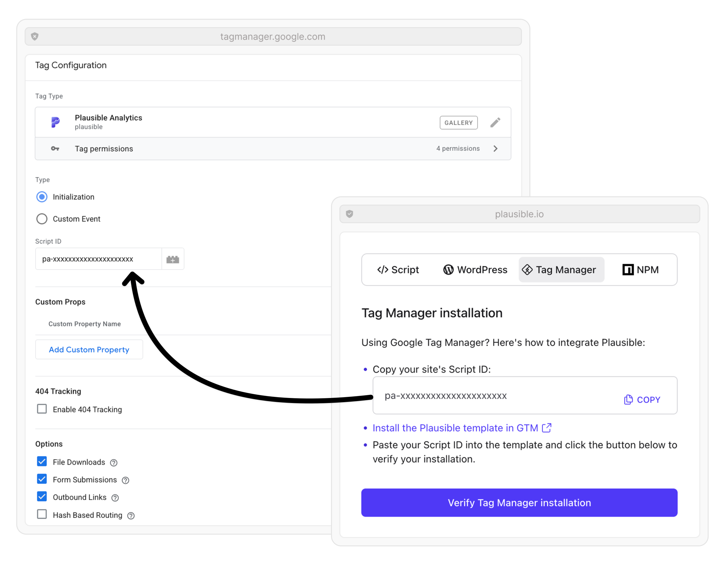This screenshot has height=566, width=728.
Task: Click the shield icon in tagmanager address bar
Action: [x=35, y=36]
